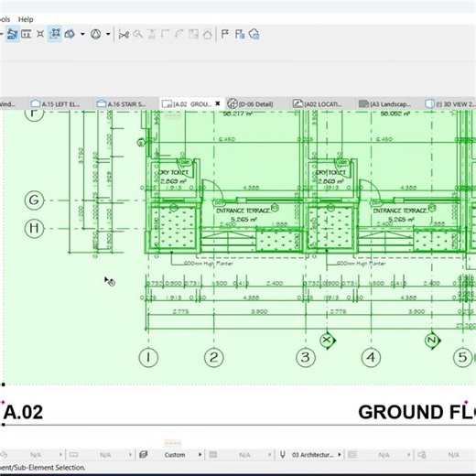Click grid marker G
Viewport: 476px width, 476px height.
(34, 200)
